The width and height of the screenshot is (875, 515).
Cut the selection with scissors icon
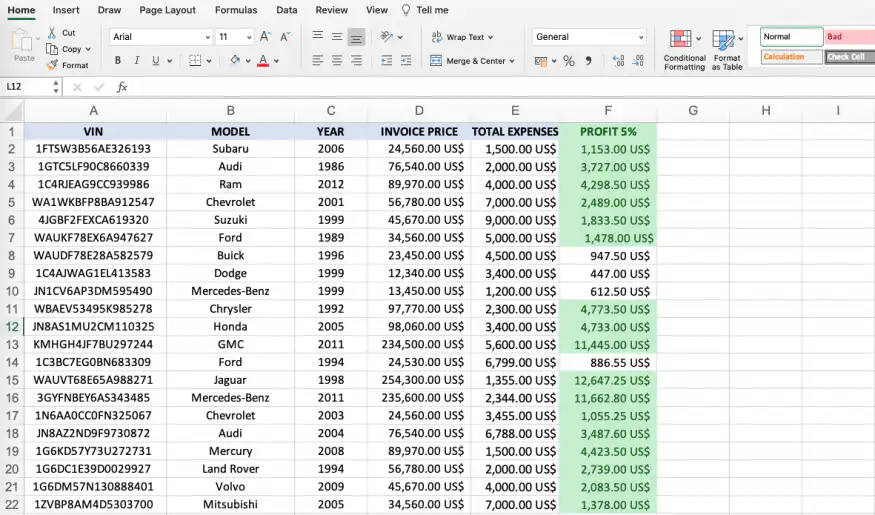(52, 32)
